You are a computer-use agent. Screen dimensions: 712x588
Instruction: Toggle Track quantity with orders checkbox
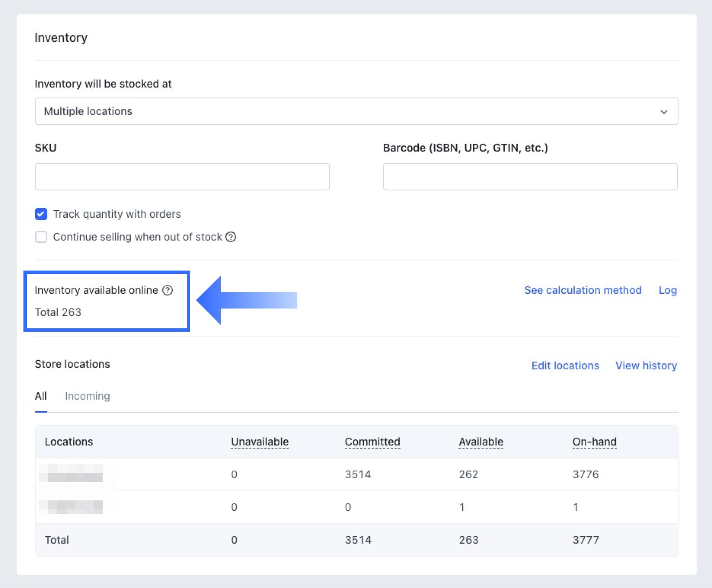[41, 214]
